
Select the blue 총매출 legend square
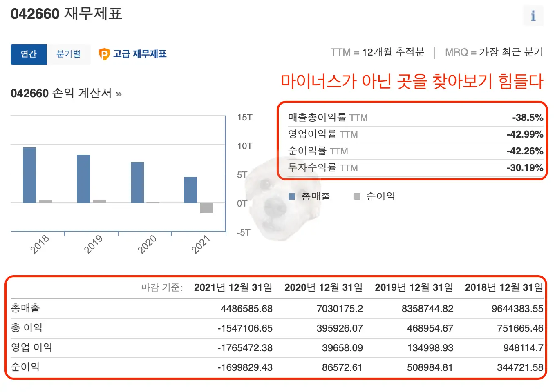pos(291,196)
